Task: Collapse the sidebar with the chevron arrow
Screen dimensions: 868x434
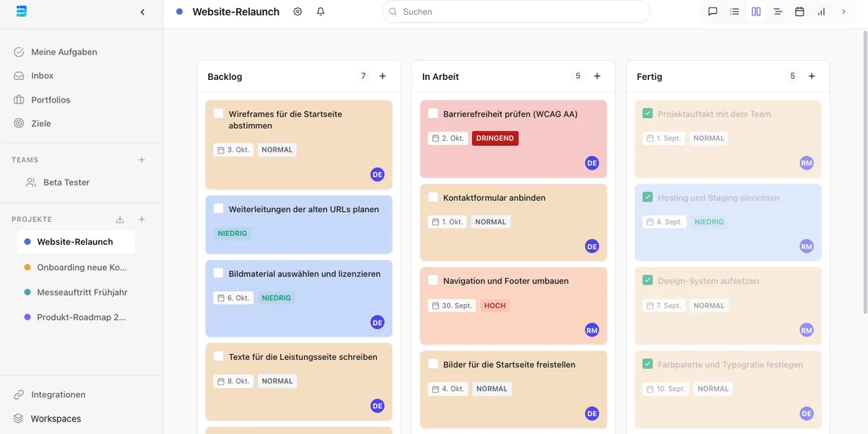Action: coord(142,12)
